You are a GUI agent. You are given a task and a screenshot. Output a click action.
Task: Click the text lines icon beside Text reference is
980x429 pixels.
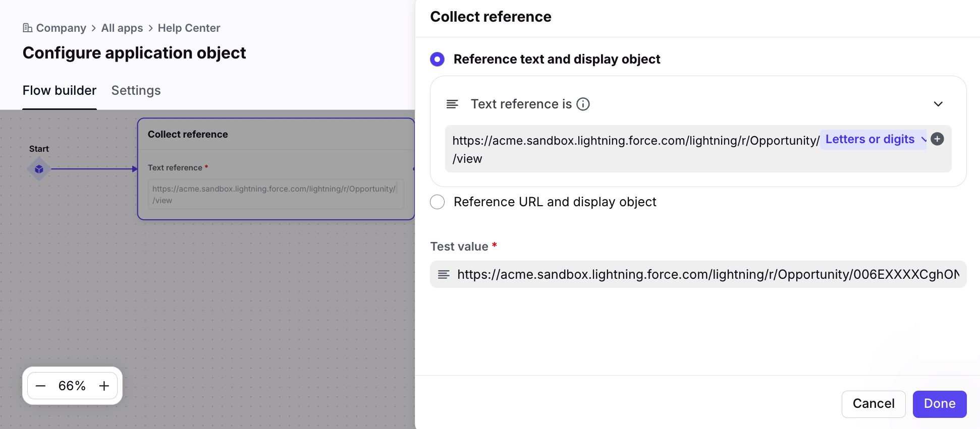click(x=452, y=104)
